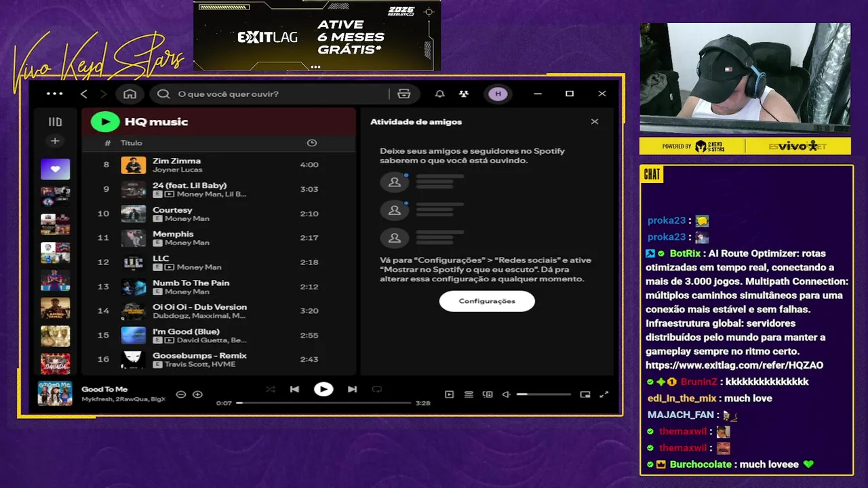Click edi_In_the_mix username in chat
The image size is (868, 488).
682,399
